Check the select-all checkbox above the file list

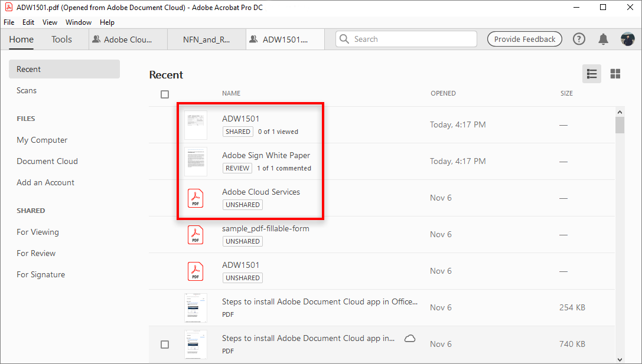click(x=165, y=94)
